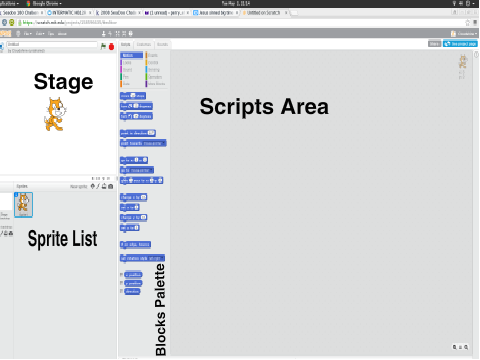
Task: Paint a new sprite with brush icon
Action: tap(98, 186)
